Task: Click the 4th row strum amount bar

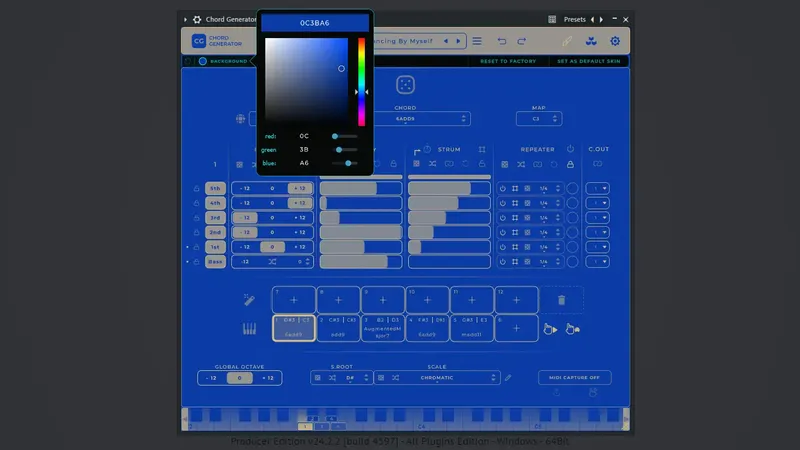Action: click(x=449, y=203)
